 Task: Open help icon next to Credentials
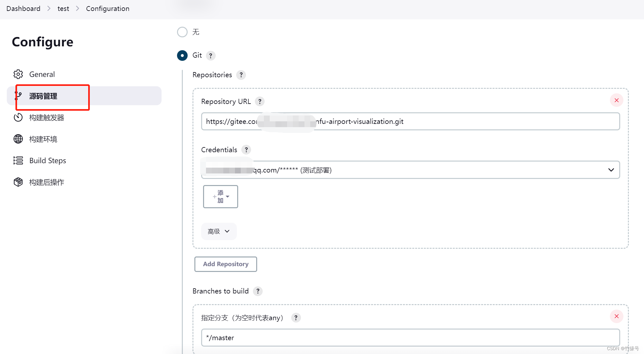[x=246, y=150]
